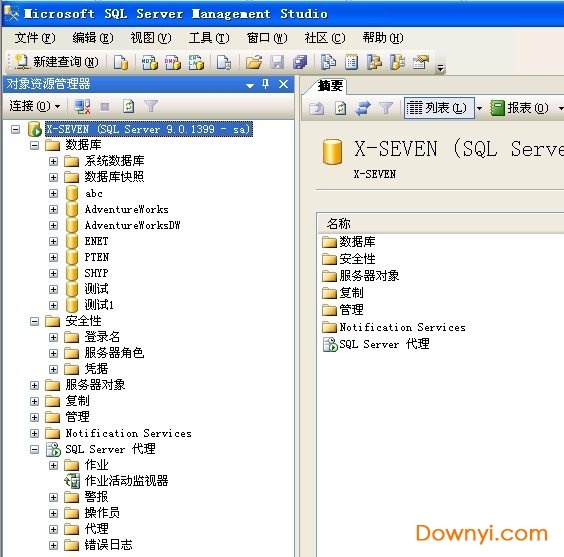Click Filter icon in Summary toolbar
This screenshot has width=564, height=557.
[386, 108]
